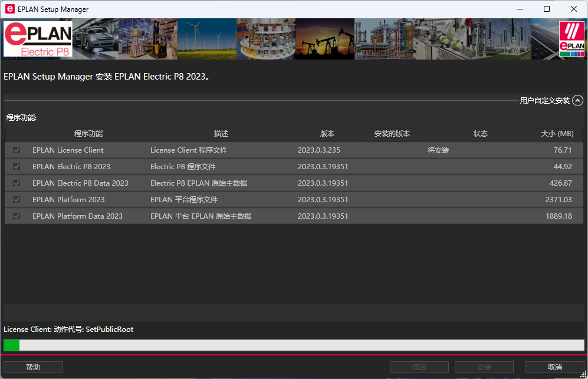Click the EPLAN Electric P8 logo
Image resolution: width=588 pixels, height=379 pixels.
(38, 39)
